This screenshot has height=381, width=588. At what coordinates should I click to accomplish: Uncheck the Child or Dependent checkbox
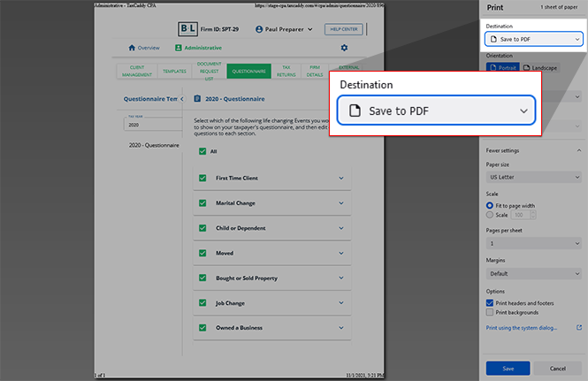(x=202, y=228)
